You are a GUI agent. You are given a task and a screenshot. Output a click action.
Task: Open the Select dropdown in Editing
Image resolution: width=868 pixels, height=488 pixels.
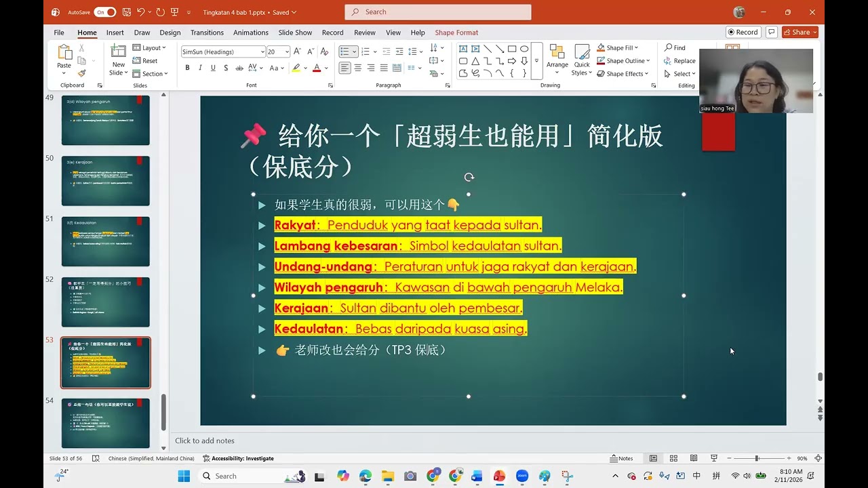pyautogui.click(x=679, y=74)
